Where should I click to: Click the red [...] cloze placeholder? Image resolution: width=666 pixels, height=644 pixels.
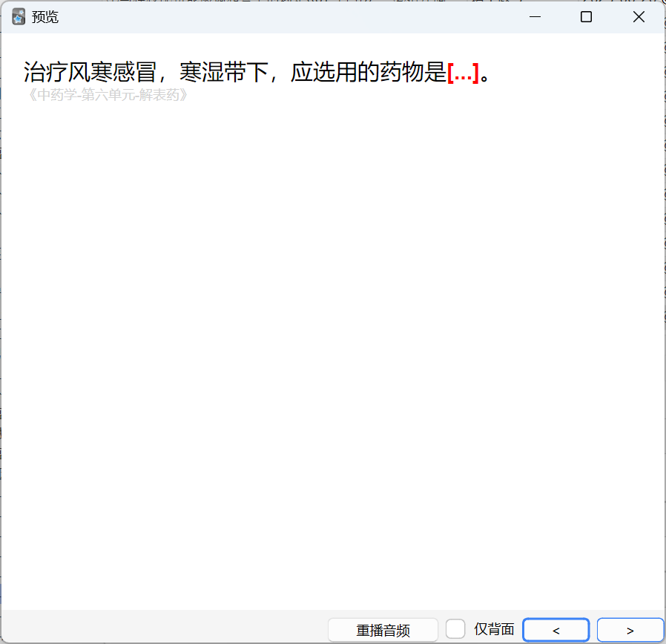[463, 73]
